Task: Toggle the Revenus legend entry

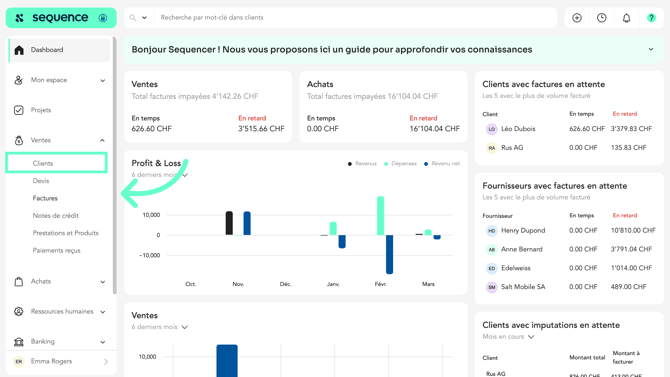Action: (x=362, y=164)
